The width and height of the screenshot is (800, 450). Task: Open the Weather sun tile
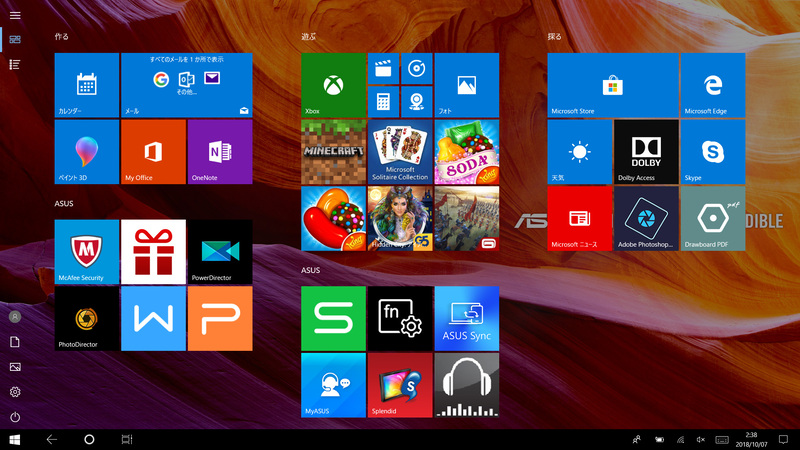pyautogui.click(x=580, y=152)
